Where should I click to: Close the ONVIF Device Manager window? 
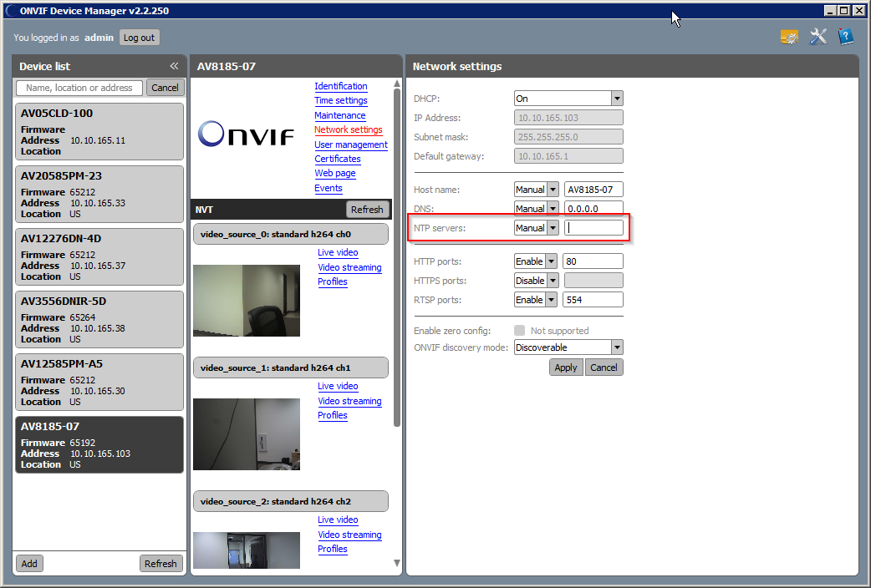point(858,11)
